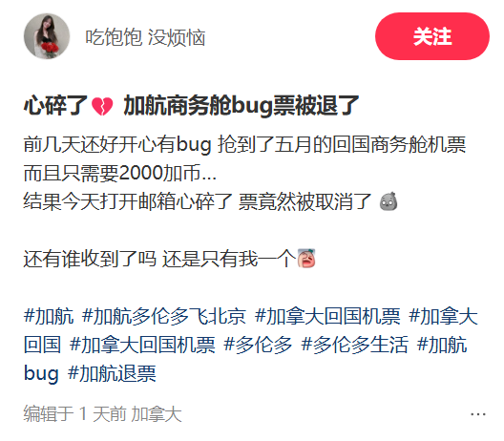Open the author's profile avatar
The width and height of the screenshot is (504, 441).
tap(47, 36)
